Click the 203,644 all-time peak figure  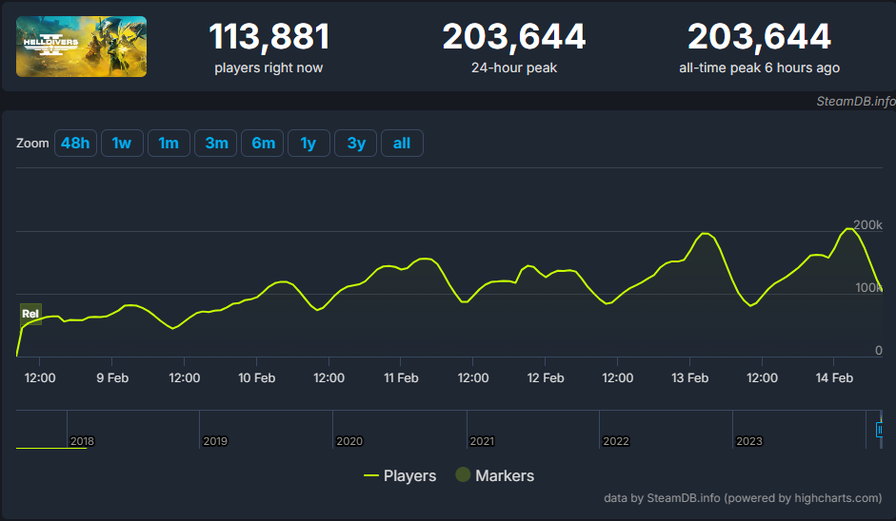pos(758,37)
